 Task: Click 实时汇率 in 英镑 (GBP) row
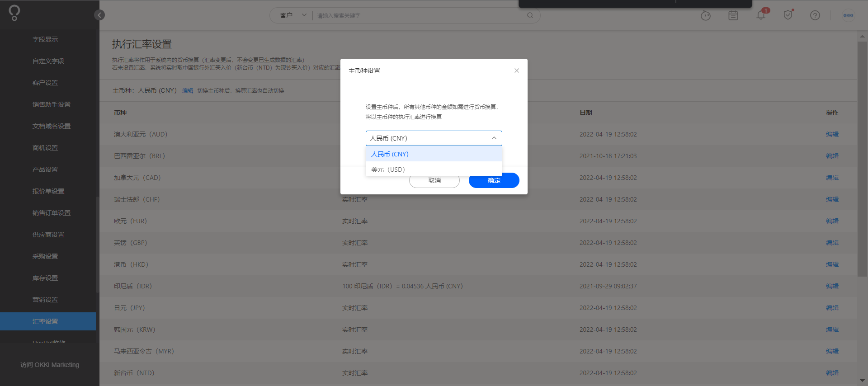[x=355, y=243]
